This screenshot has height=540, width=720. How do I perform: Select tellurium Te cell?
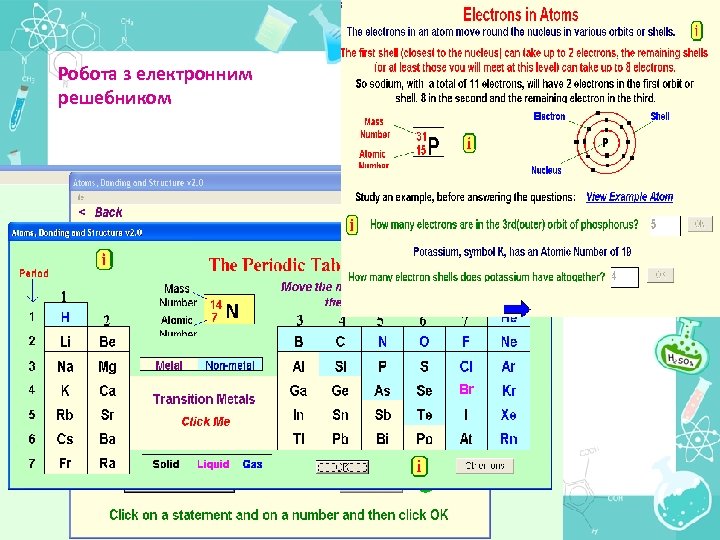424,415
